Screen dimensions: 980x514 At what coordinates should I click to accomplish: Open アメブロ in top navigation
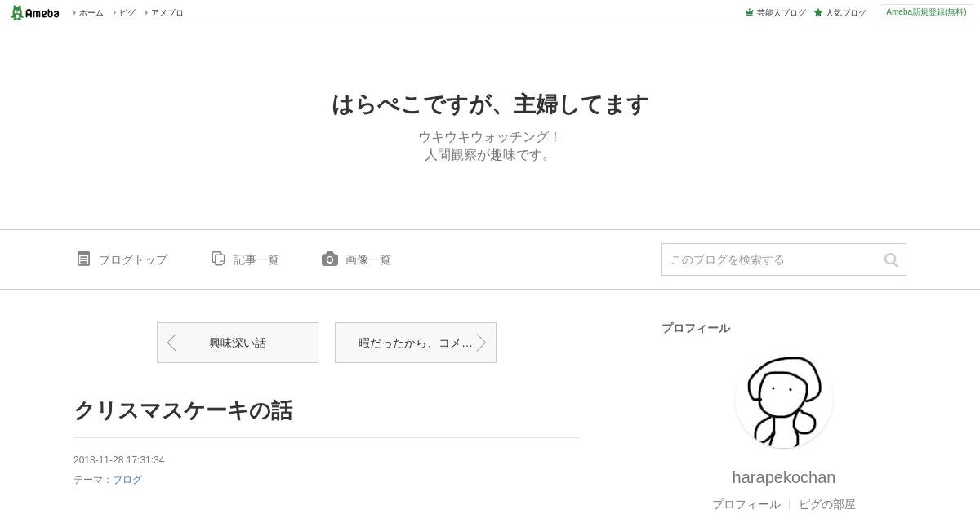(167, 12)
